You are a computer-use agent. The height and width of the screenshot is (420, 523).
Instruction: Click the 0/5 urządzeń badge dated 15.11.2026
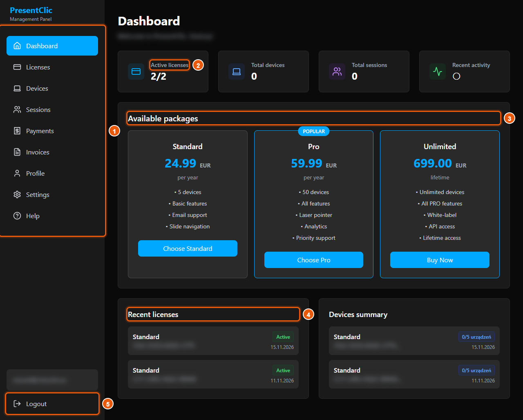(x=476, y=337)
